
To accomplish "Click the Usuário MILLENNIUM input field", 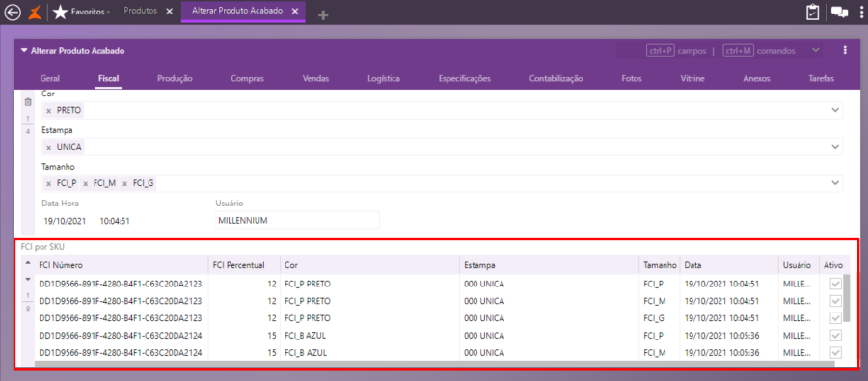I will coord(297,220).
